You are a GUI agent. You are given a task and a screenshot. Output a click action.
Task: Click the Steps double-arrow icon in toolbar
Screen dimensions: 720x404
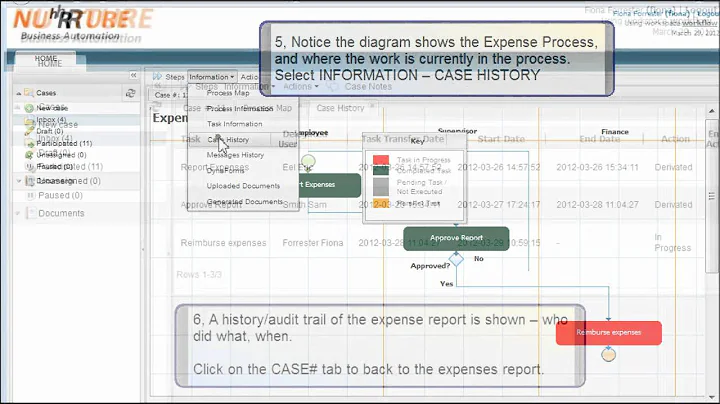point(157,77)
